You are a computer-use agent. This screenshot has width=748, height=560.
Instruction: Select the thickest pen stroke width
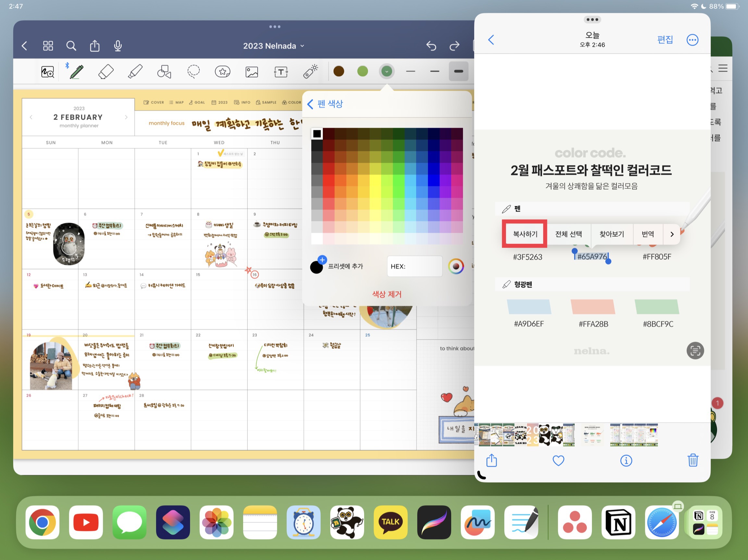pos(458,71)
